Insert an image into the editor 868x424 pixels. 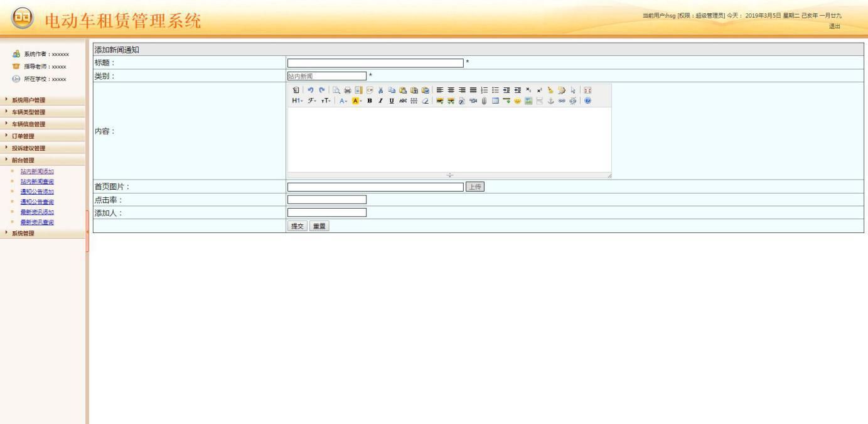click(439, 101)
